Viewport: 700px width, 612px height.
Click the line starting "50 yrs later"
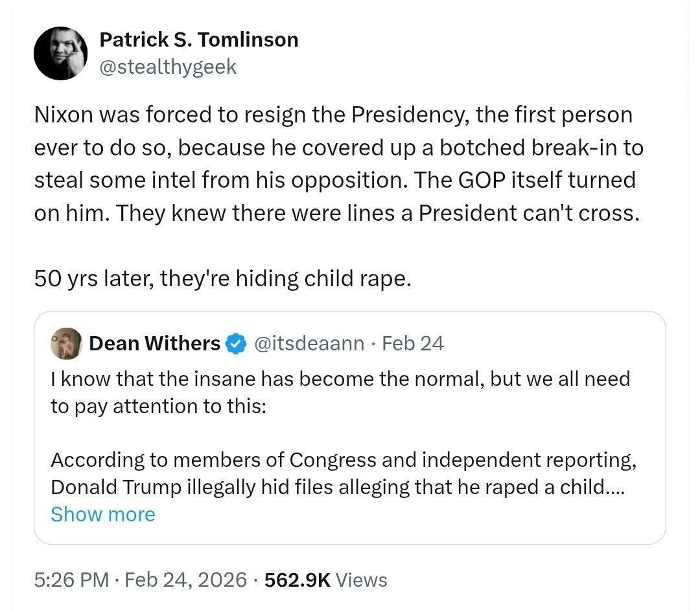[222, 279]
